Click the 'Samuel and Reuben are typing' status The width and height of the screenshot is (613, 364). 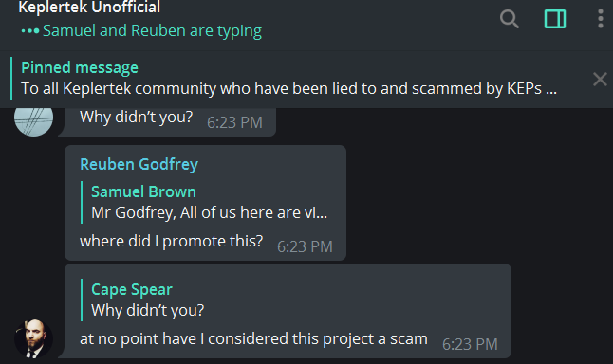[x=152, y=31]
